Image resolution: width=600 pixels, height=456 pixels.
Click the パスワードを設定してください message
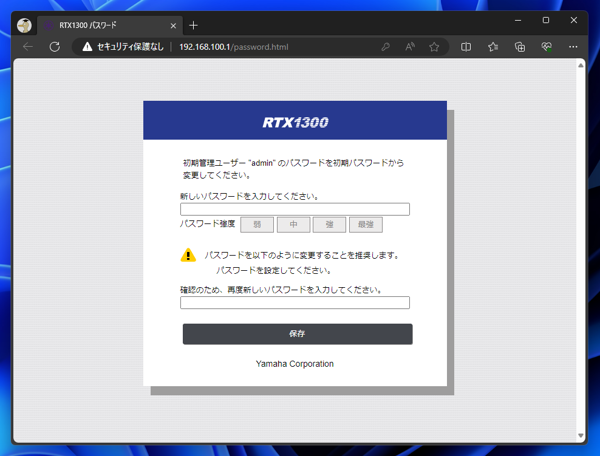(274, 270)
